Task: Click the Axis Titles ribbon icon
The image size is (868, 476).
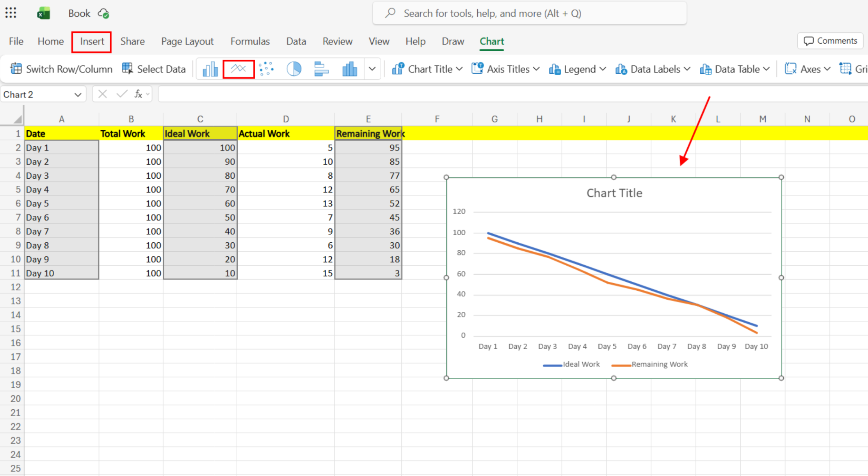Action: (478, 69)
